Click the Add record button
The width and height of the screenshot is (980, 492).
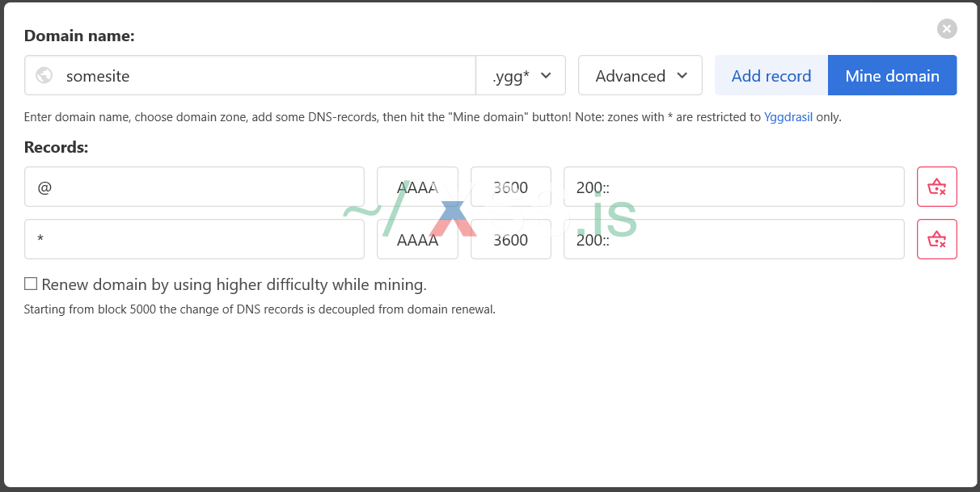click(771, 76)
